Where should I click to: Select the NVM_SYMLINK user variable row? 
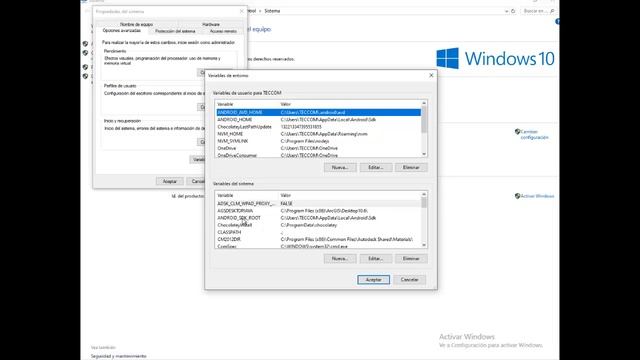coord(318,141)
